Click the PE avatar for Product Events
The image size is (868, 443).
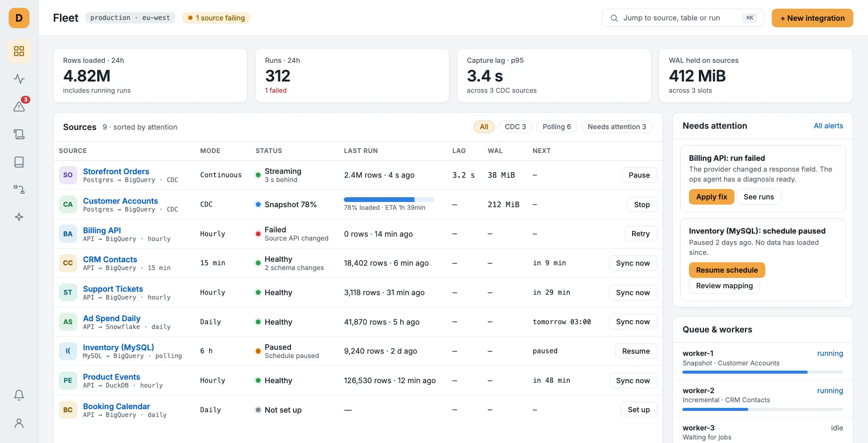[68, 380]
